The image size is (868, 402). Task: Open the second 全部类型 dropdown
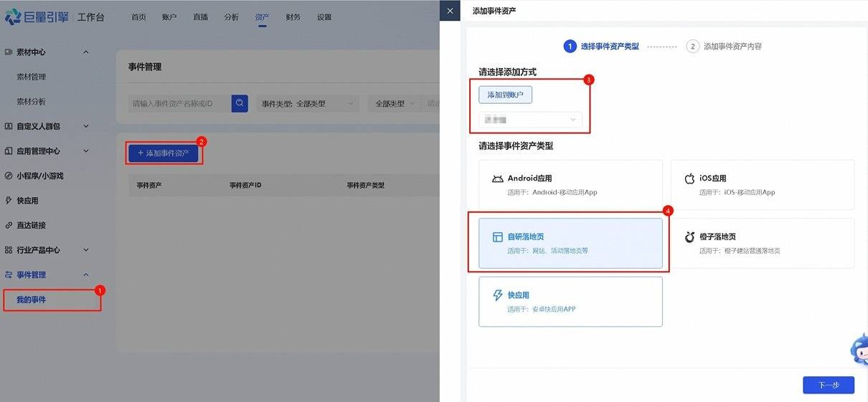395,104
